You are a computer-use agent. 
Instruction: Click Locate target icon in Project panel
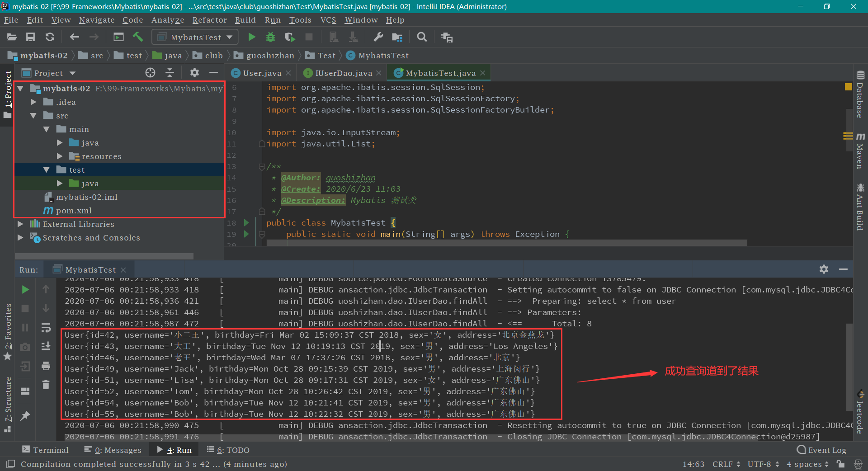point(150,73)
